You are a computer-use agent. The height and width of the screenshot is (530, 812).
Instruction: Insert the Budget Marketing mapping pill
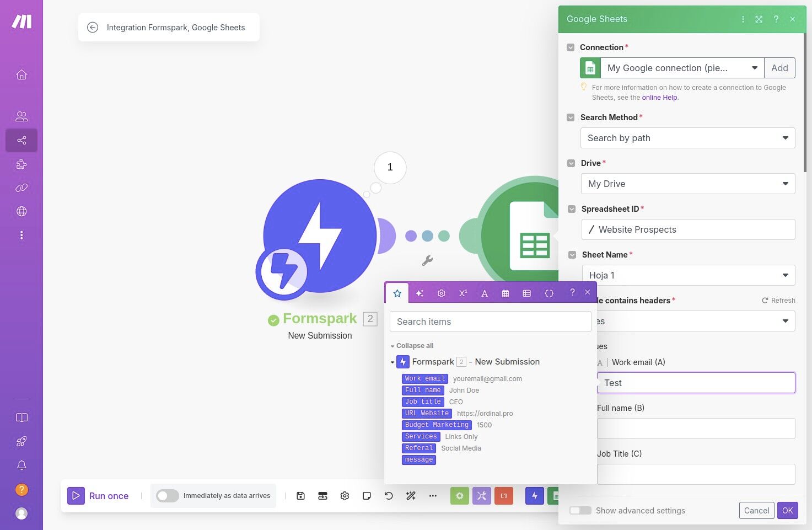coord(437,425)
